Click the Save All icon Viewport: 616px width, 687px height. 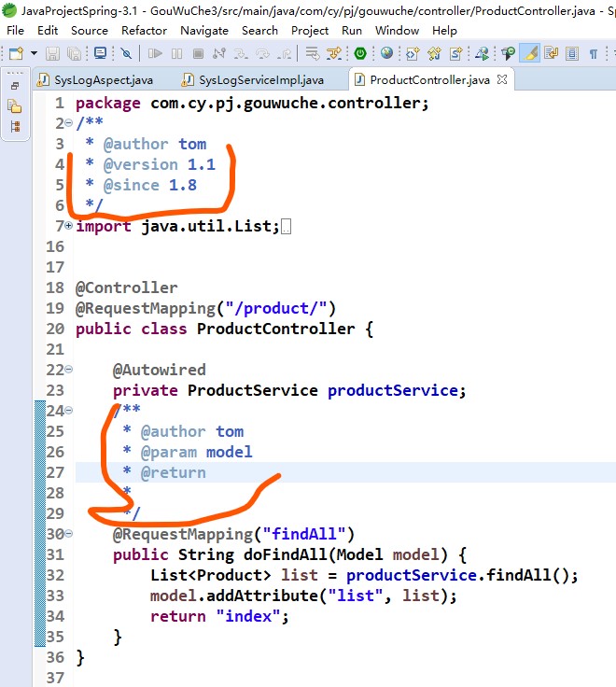pyautogui.click(x=74, y=53)
